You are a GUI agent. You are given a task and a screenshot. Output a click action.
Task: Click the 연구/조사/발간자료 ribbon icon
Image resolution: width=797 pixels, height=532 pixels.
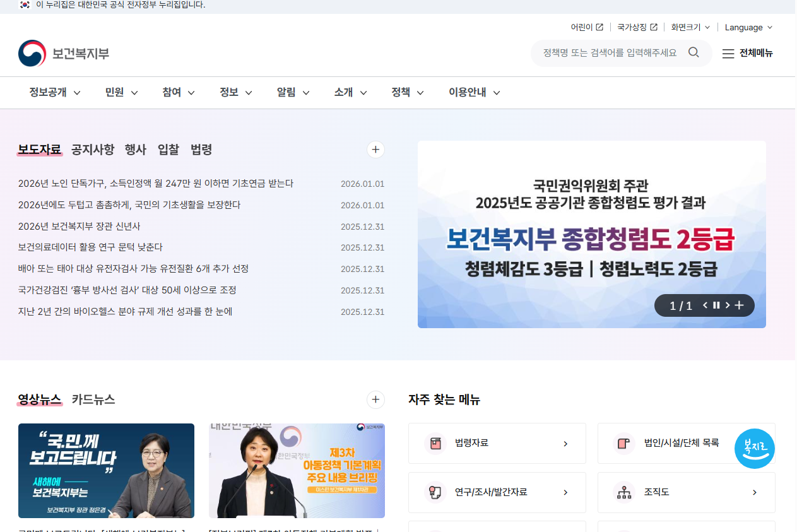coord(435,492)
